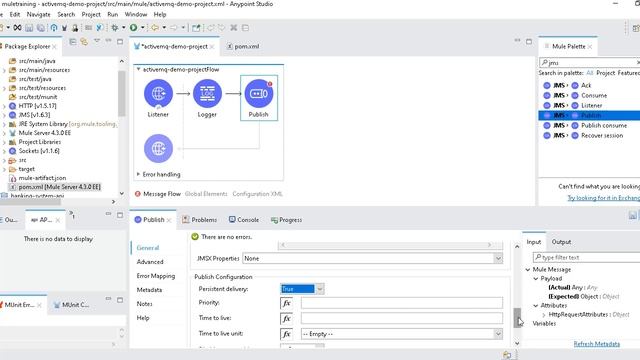Switch to the MUnit Errors tab

[19, 305]
